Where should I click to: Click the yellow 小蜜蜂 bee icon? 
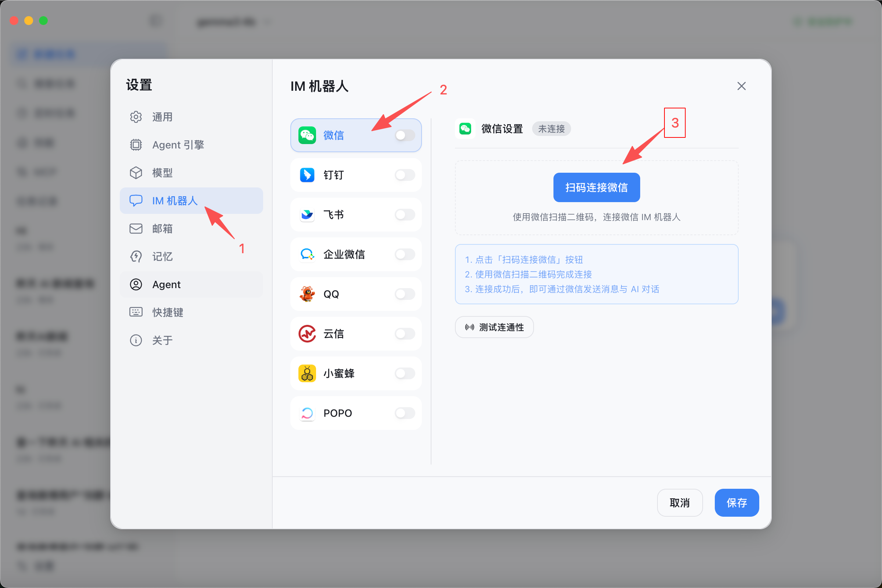[x=307, y=373]
